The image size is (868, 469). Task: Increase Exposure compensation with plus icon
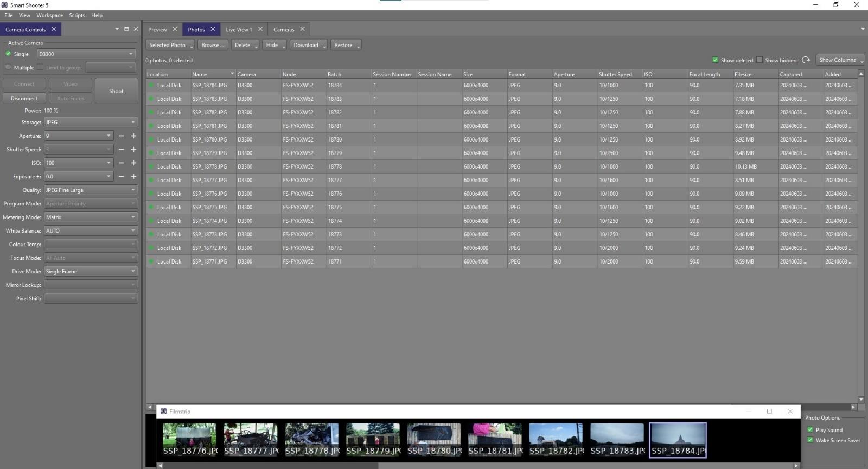point(133,177)
